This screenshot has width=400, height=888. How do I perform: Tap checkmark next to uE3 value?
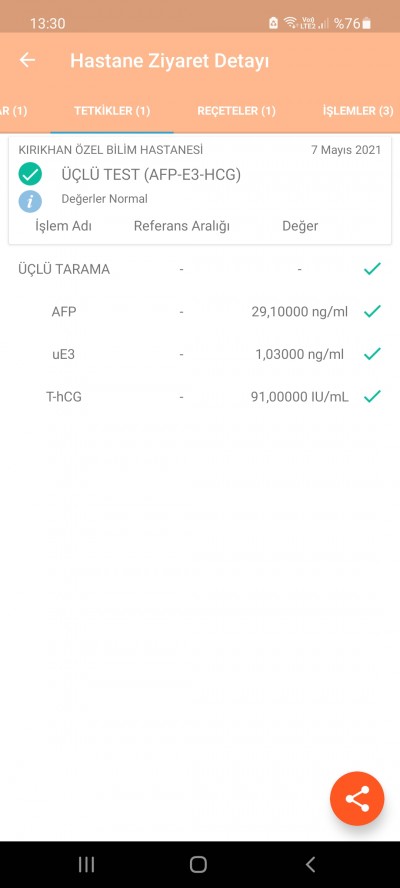click(x=372, y=354)
